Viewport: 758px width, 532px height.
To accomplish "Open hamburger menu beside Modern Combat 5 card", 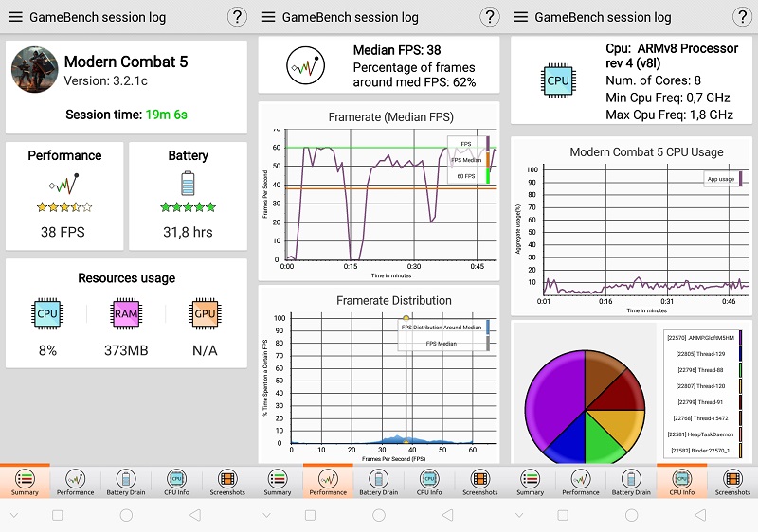I will tap(15, 17).
